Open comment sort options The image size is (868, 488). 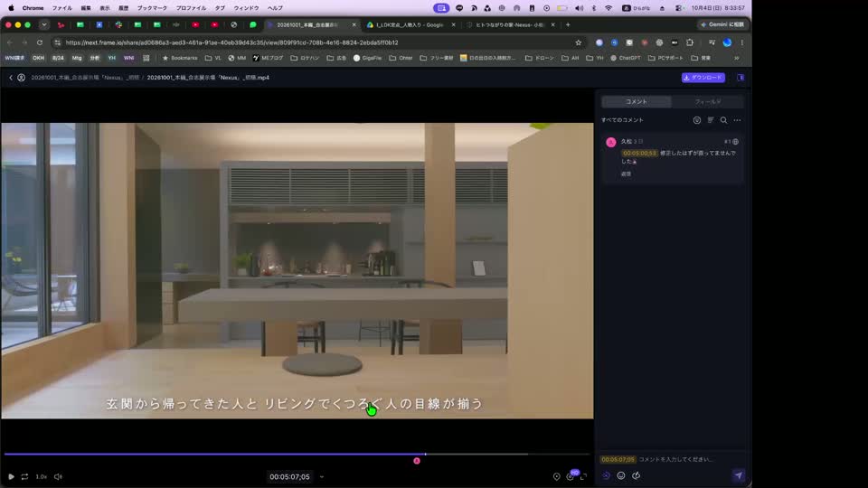pos(711,120)
